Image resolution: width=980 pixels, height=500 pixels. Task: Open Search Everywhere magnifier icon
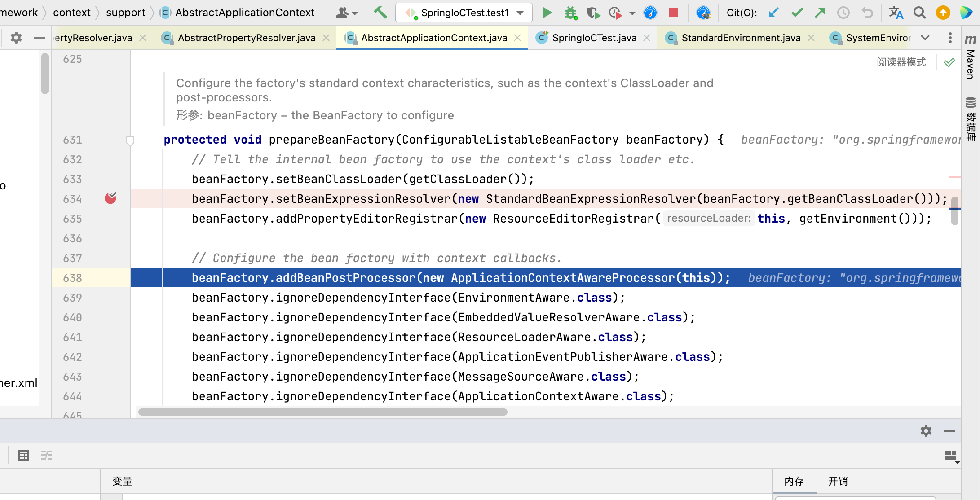(919, 13)
